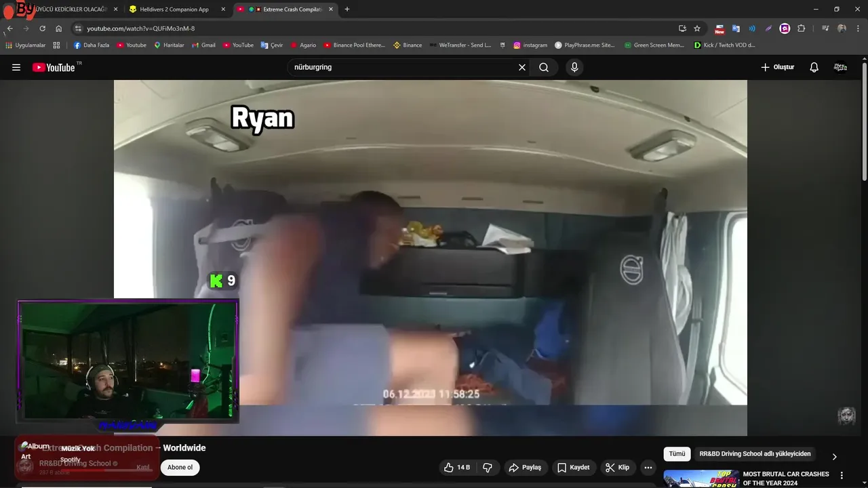This screenshot has height=488, width=868.
Task: Close the Helldivers 2 Companion App tab
Action: [x=223, y=9]
